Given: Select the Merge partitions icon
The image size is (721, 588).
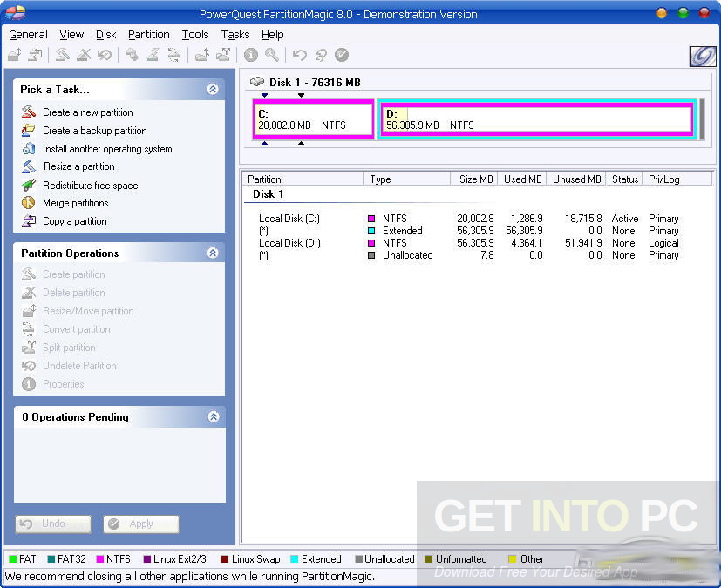Looking at the screenshot, I should [26, 203].
